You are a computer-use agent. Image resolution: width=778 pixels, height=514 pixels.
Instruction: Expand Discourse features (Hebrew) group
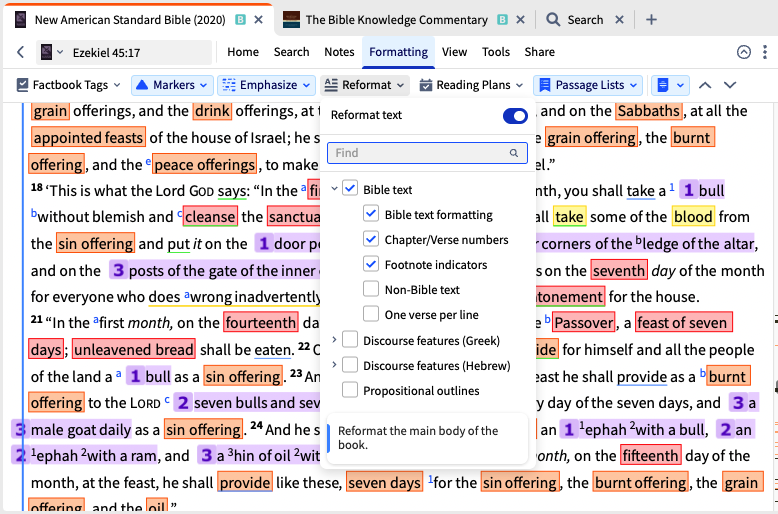click(334, 365)
